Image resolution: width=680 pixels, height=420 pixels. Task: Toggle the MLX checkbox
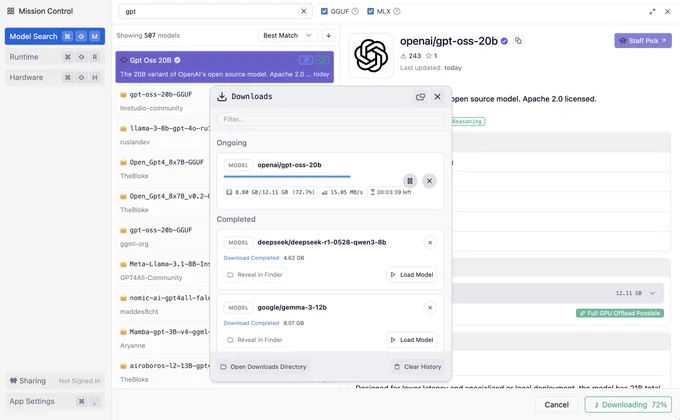point(370,11)
